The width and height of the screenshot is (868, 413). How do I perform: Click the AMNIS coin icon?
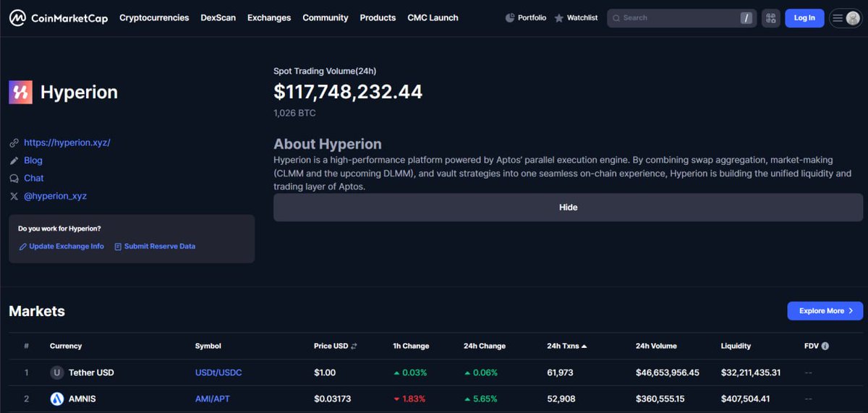(57, 399)
